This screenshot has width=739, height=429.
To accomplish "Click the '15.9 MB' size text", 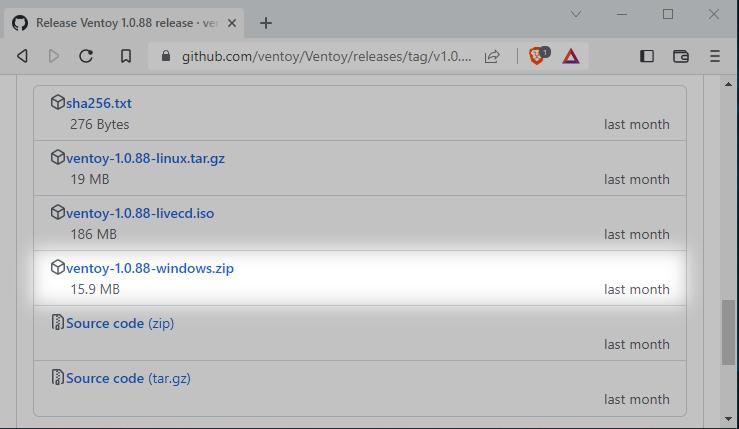I will (x=95, y=289).
